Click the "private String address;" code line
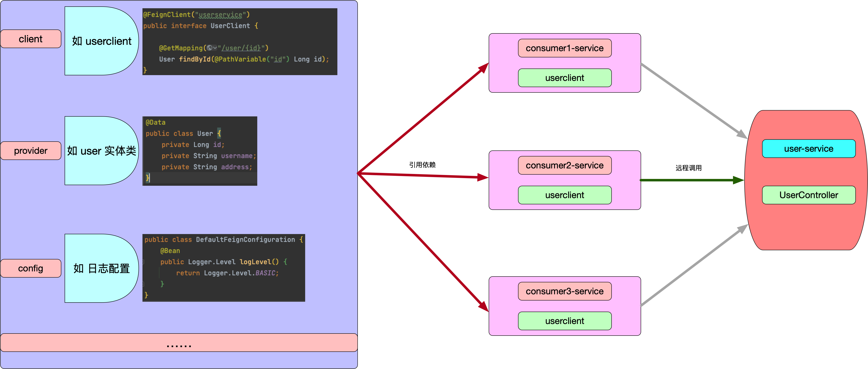Viewport: 868px width, 369px height. [x=206, y=167]
